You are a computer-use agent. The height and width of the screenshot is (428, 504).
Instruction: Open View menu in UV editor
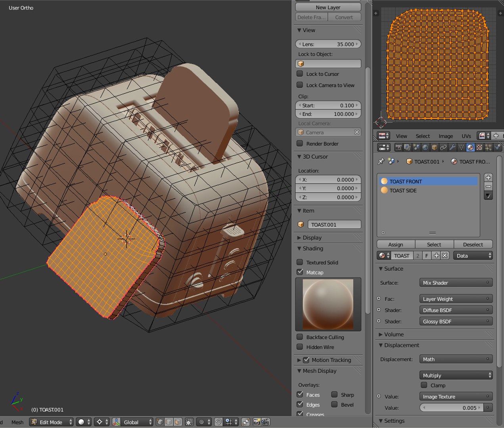point(401,136)
